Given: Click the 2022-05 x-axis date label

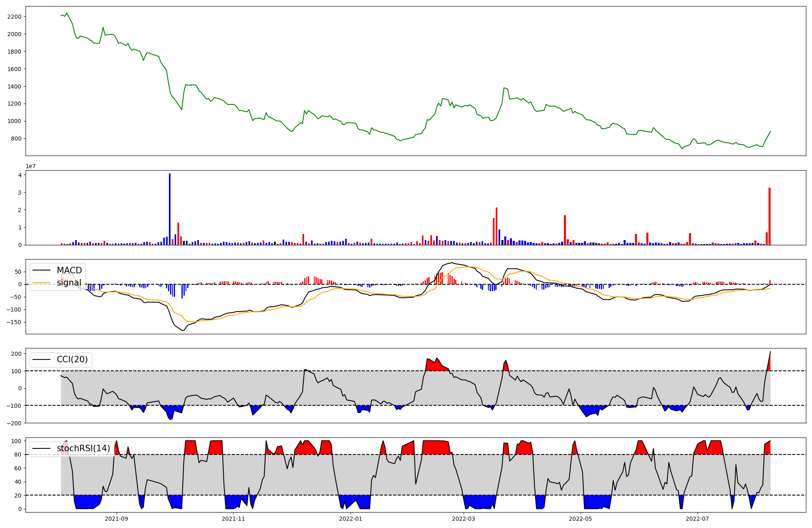Looking at the screenshot, I should (580, 519).
